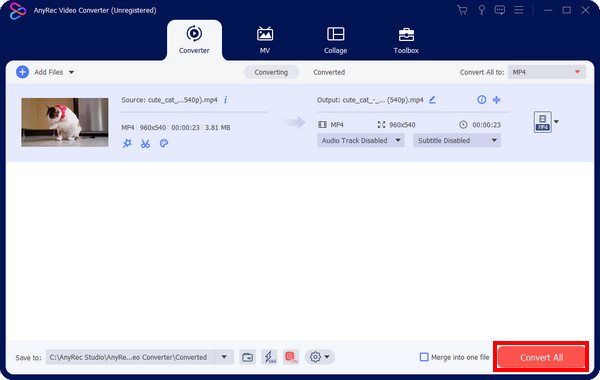The height and width of the screenshot is (380, 600).
Task: Switch to the Converter tab
Action: (x=194, y=40)
